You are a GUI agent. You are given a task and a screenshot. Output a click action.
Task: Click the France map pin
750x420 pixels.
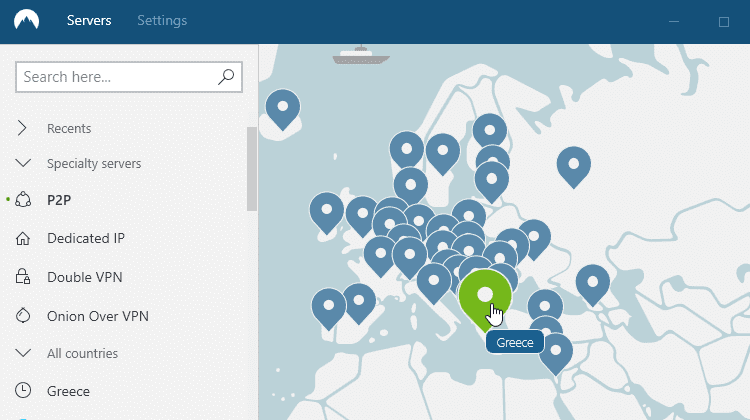pos(380,255)
